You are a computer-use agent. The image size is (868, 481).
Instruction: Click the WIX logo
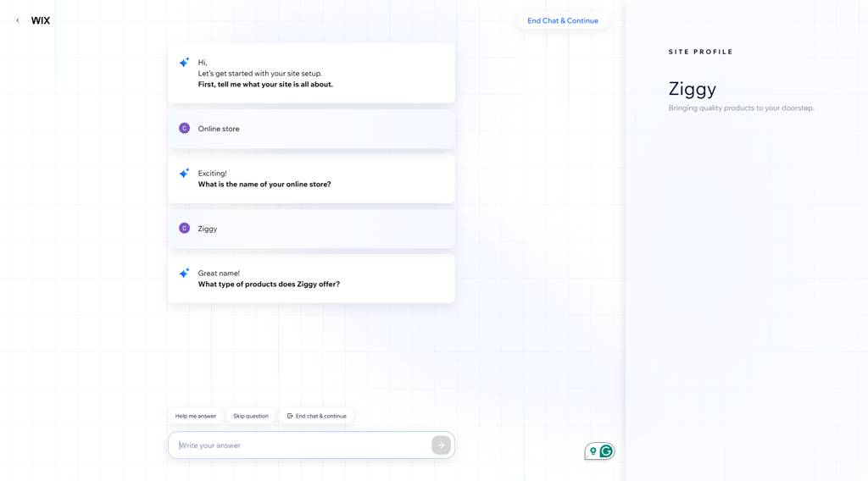click(x=41, y=20)
